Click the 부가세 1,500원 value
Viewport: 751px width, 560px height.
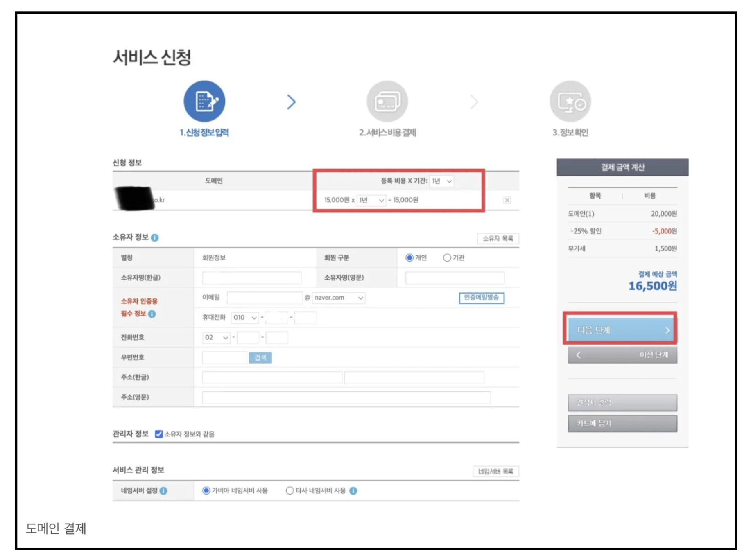pyautogui.click(x=666, y=248)
